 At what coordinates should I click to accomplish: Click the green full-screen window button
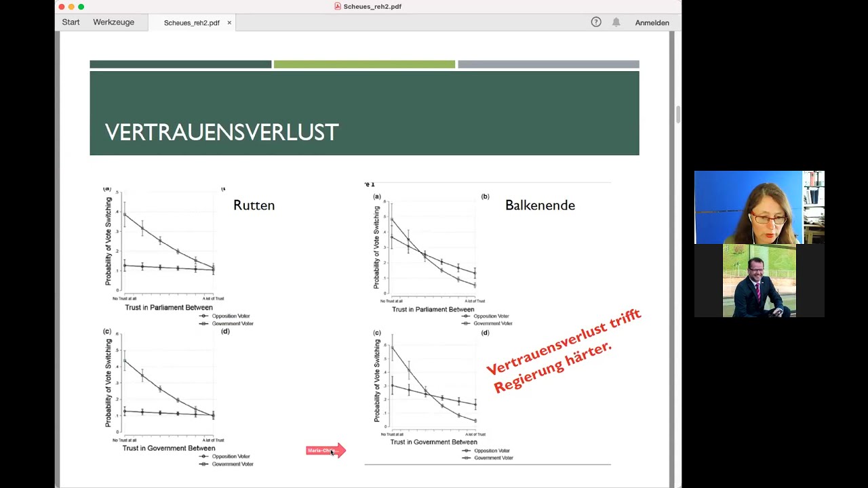81,7
